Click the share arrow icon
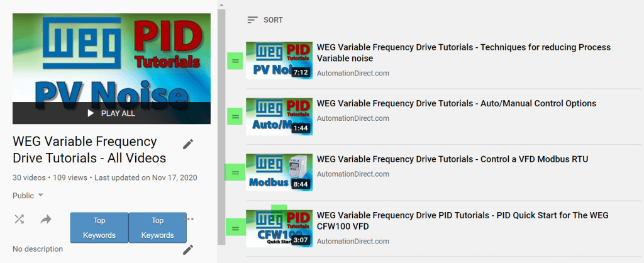 [46, 219]
